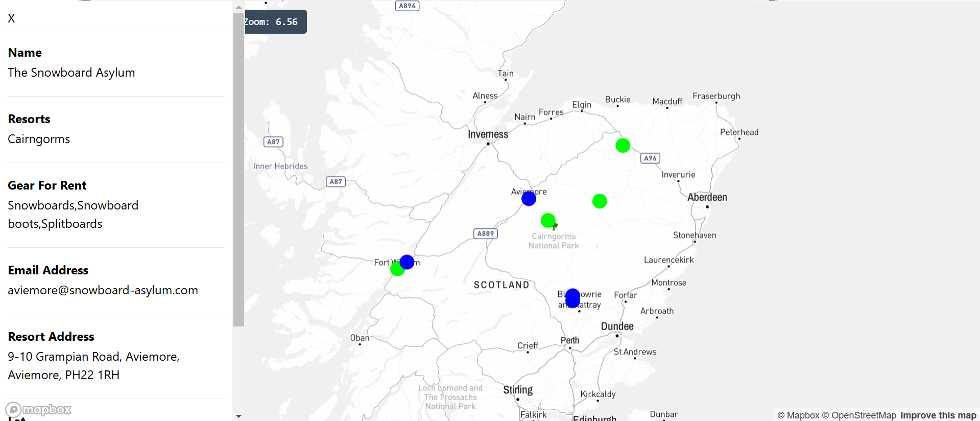Click the Tain town label
980x421 pixels.
tap(506, 73)
